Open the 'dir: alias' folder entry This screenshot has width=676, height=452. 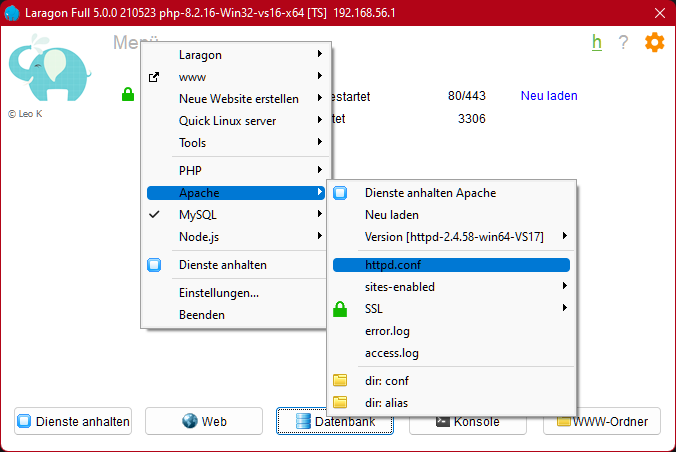(x=387, y=403)
